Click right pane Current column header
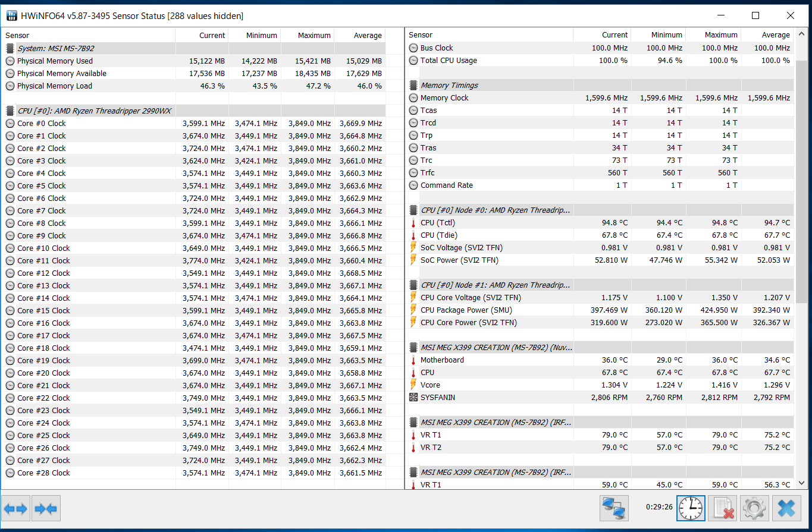 coord(601,34)
